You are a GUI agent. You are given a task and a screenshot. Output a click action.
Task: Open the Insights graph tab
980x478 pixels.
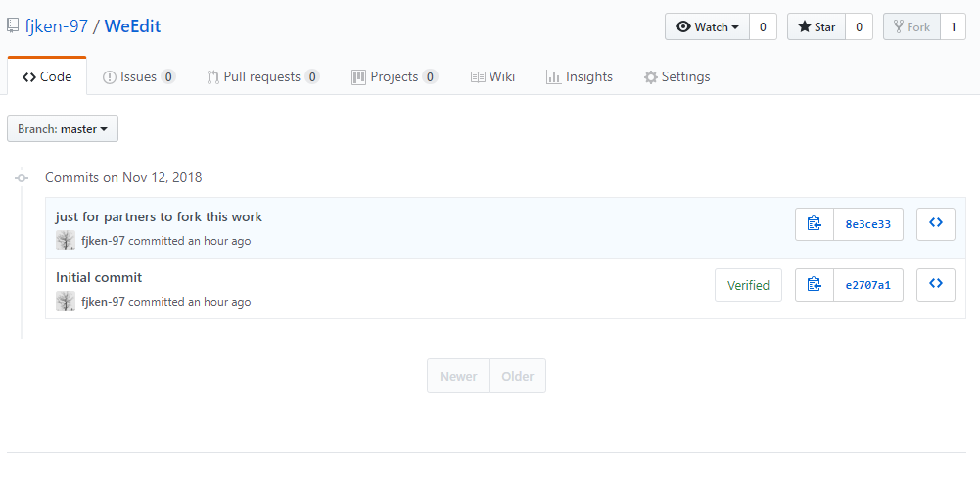coord(580,77)
